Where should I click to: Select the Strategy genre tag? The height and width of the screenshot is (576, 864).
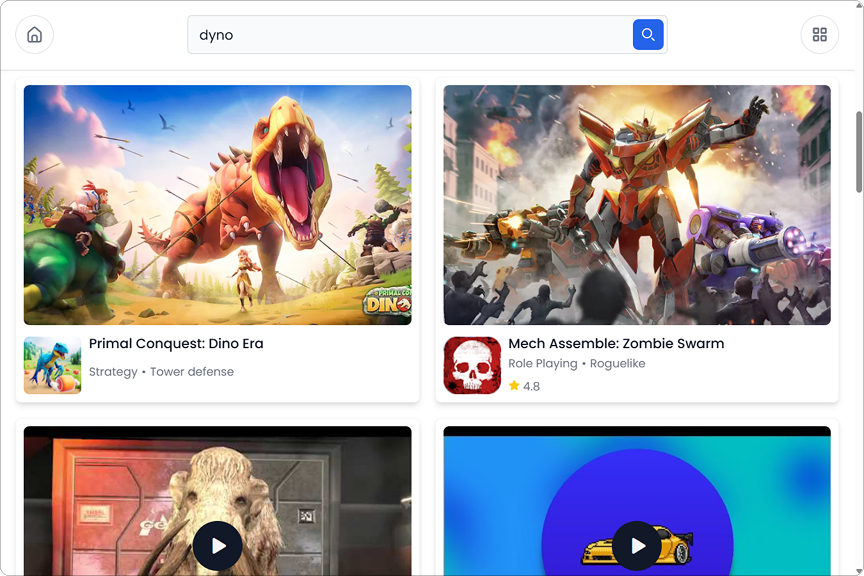point(113,372)
